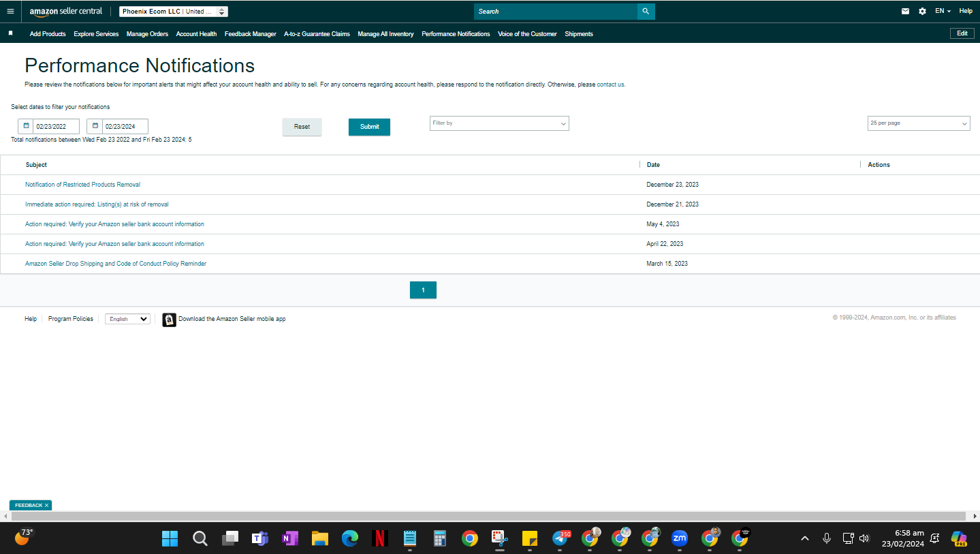The height and width of the screenshot is (554, 980).
Task: Go to Add Products
Action: pyautogui.click(x=48, y=34)
